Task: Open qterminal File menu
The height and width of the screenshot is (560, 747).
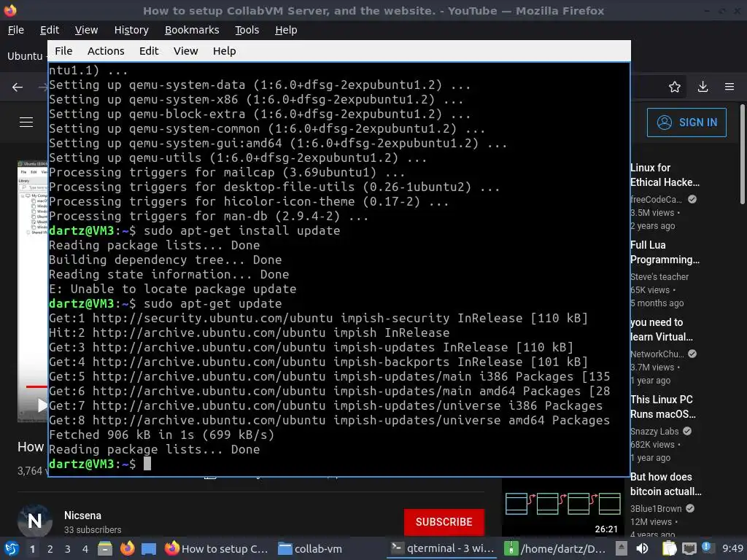Action: click(63, 51)
